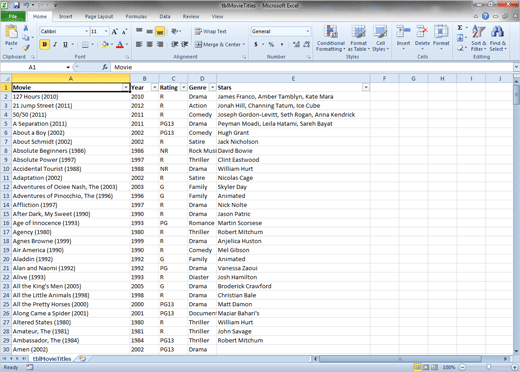520x372 pixels.
Task: Click the Cut scissors icon
Action: click(x=26, y=28)
